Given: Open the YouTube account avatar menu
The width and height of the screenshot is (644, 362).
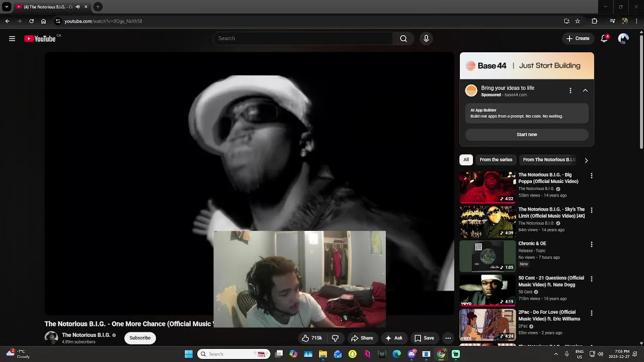Looking at the screenshot, I should coord(623,39).
